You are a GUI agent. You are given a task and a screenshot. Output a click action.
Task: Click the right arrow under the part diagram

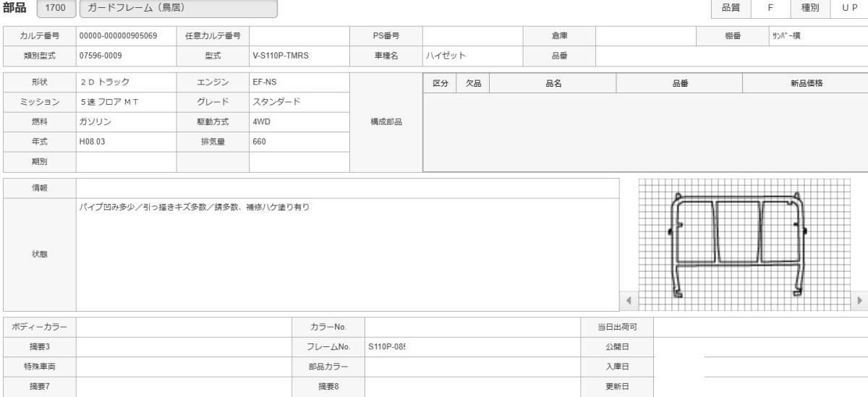860,300
